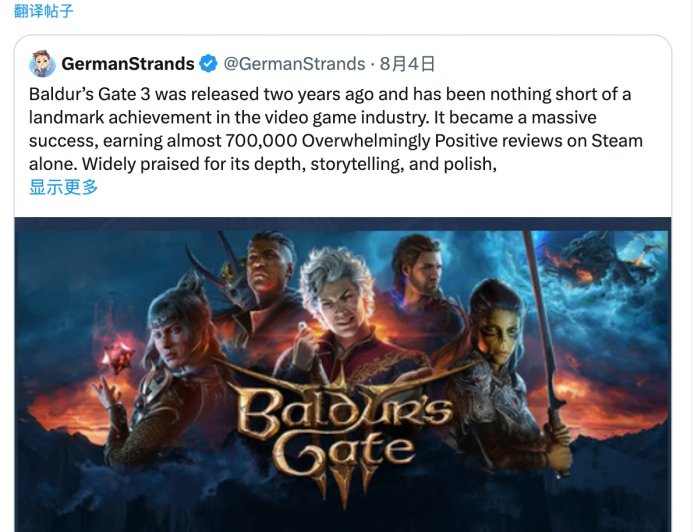Click the 8月4日 post date
The height and width of the screenshot is (532, 694).
(x=408, y=64)
